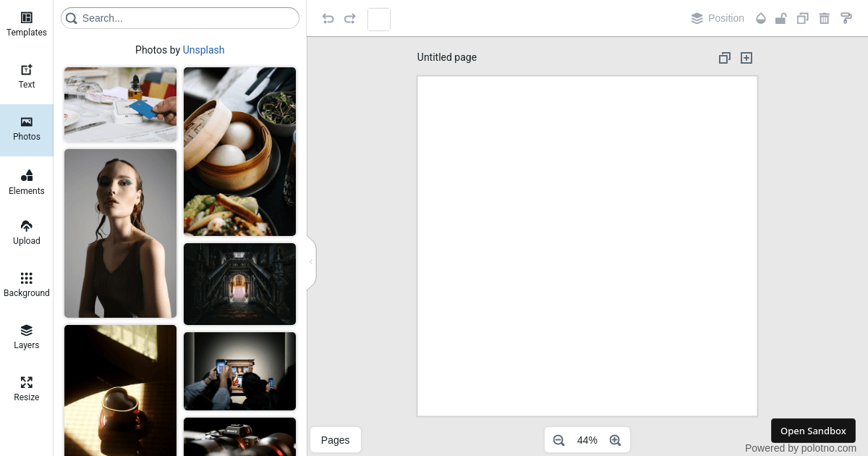This screenshot has height=456, width=868.
Task: Open the Elements panel
Action: 27,182
